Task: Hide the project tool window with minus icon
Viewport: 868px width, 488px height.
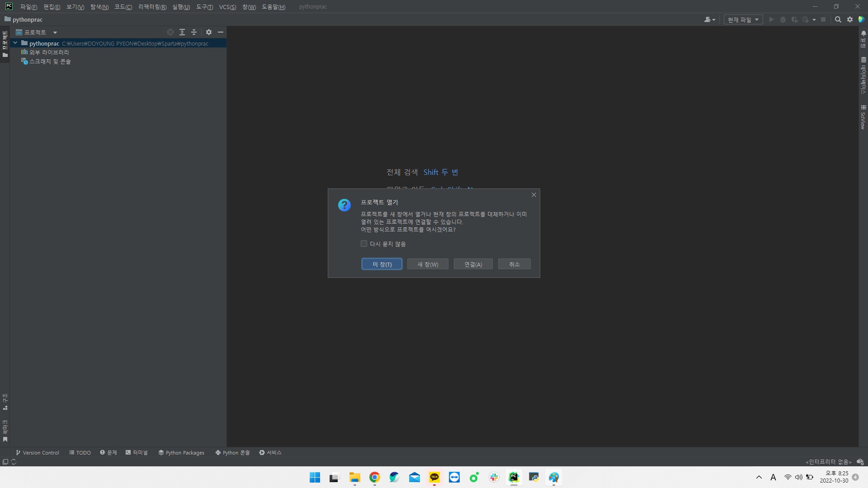Action: click(221, 32)
